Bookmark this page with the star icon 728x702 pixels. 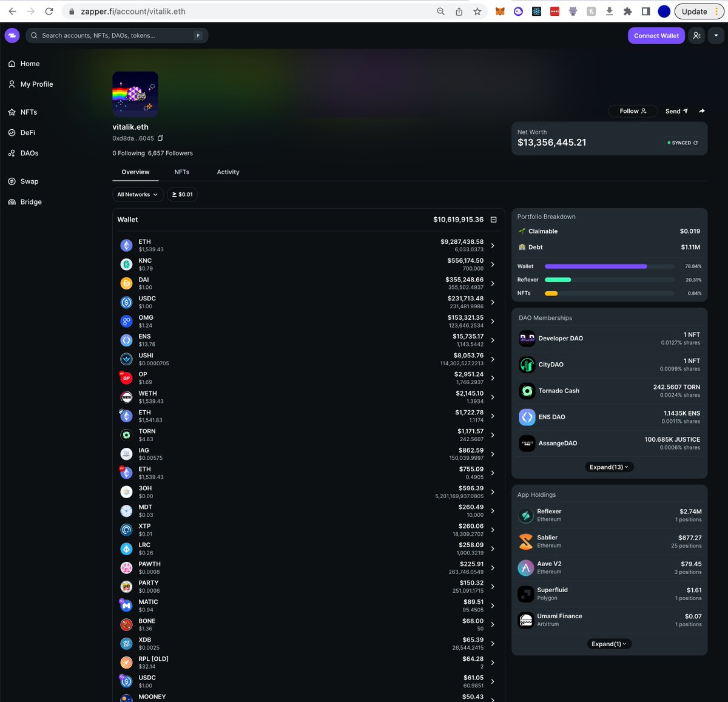tap(477, 11)
